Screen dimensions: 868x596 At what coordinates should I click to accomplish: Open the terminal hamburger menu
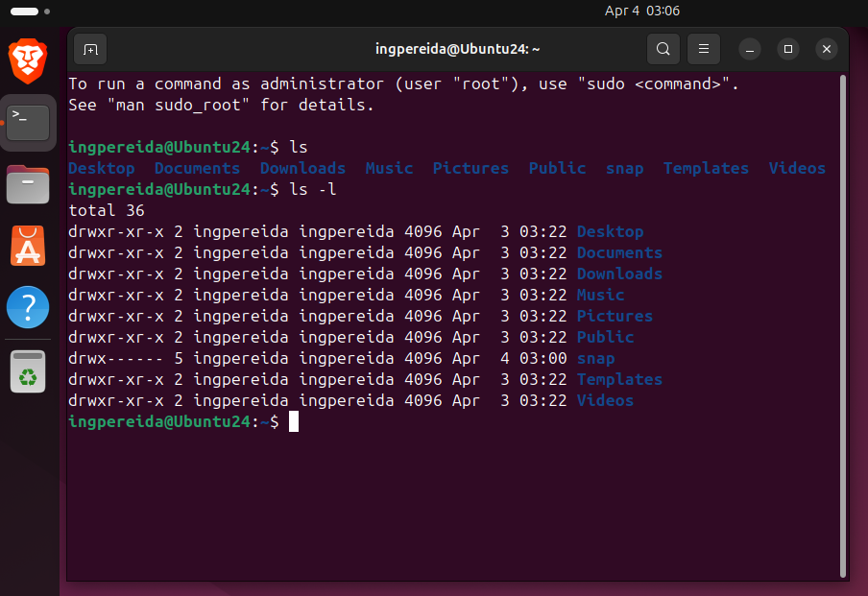coord(704,49)
